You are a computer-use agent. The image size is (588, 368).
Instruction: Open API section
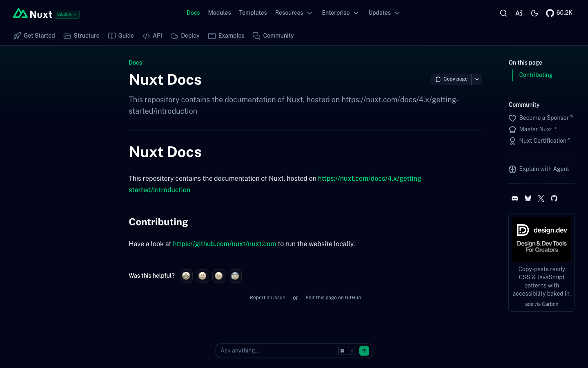pyautogui.click(x=152, y=36)
